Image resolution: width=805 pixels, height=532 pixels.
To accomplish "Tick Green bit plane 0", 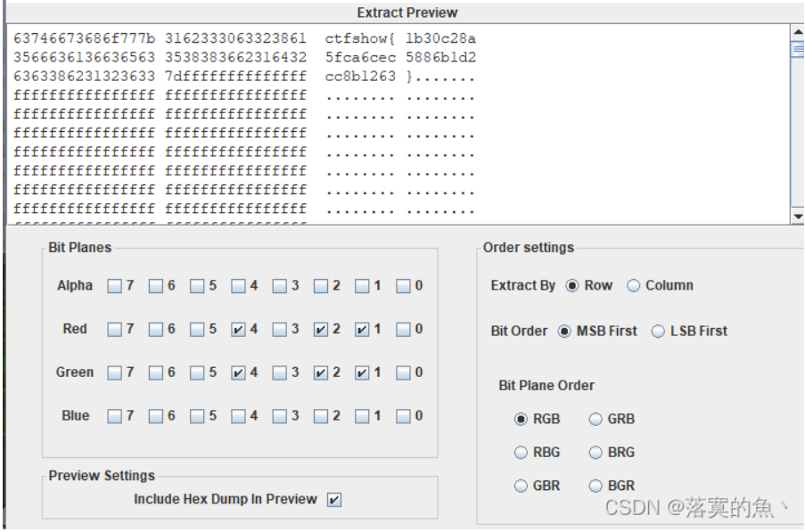I will [404, 372].
